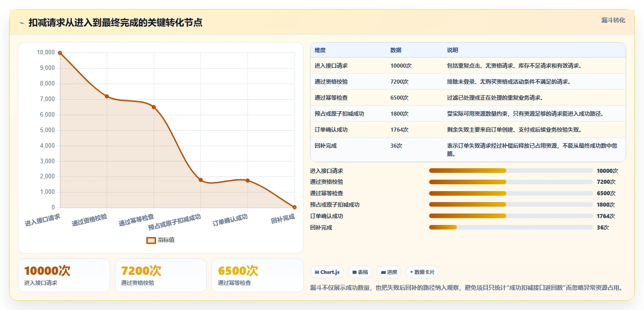The width and height of the screenshot is (644, 310).
Task: Click the 表格 tag chip
Action: pos(360,272)
